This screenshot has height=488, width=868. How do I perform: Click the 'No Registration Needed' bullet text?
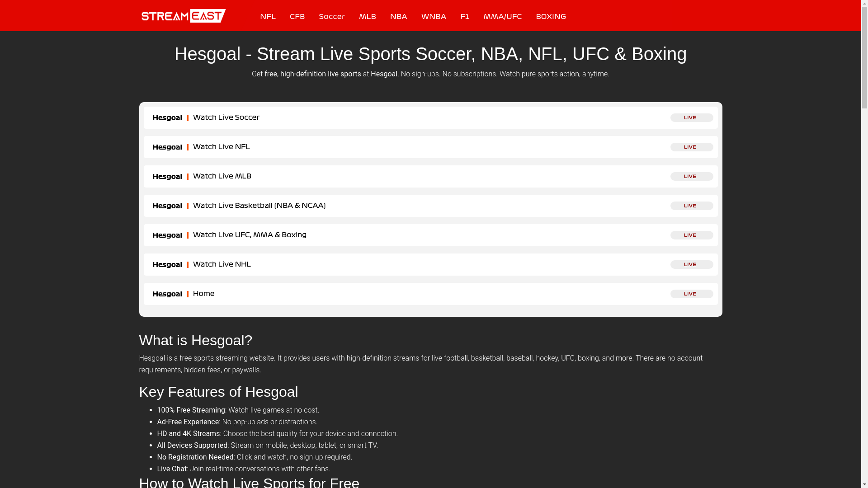(195, 457)
